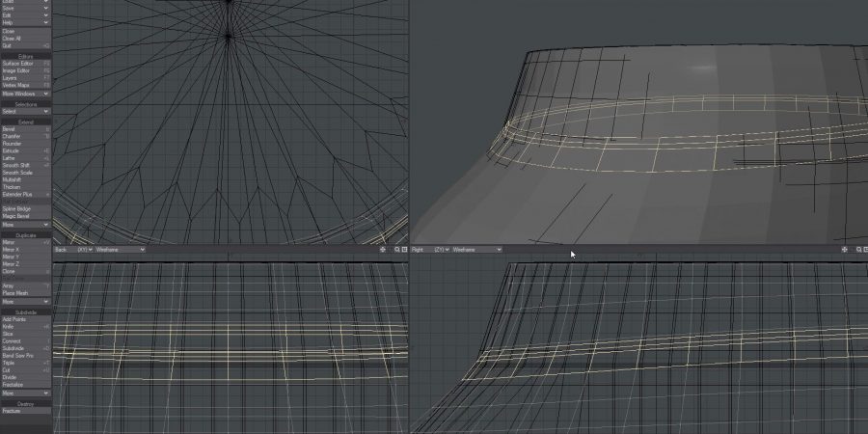Viewport: 868px width, 434px height.
Task: Open the Image Editor
Action: pos(25,70)
